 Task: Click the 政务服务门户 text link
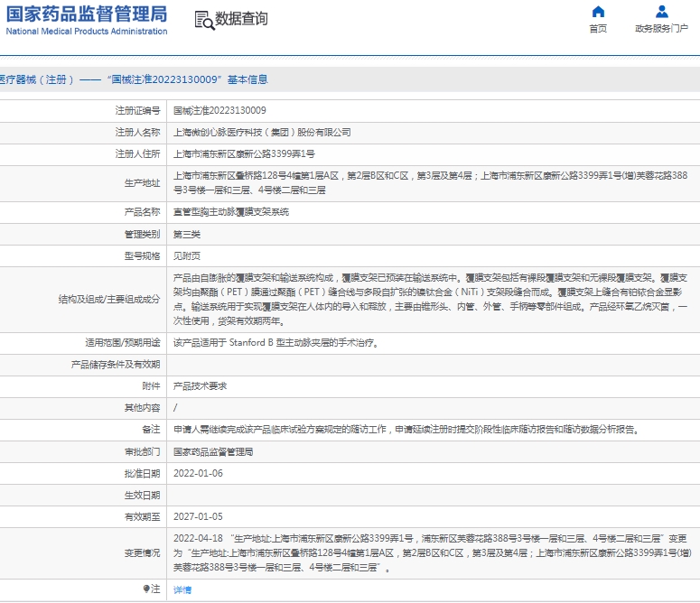click(661, 29)
